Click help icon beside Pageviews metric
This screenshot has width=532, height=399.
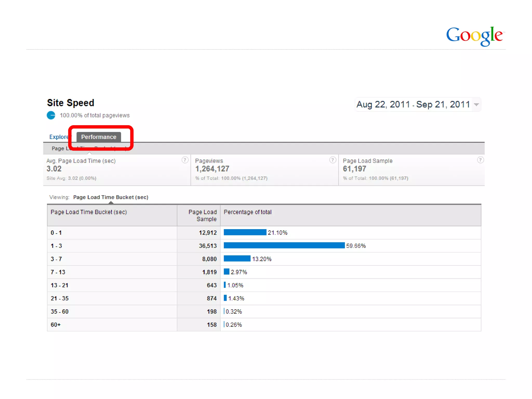click(x=332, y=160)
